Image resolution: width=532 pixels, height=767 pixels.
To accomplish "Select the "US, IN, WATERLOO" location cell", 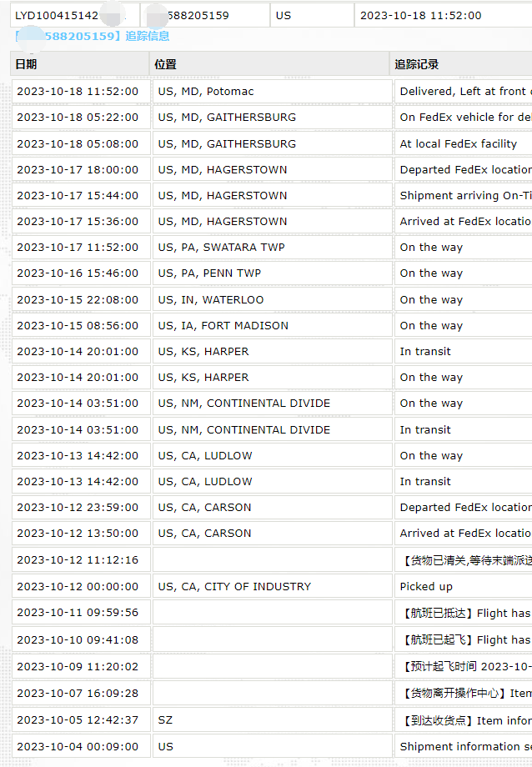I will click(x=211, y=299).
